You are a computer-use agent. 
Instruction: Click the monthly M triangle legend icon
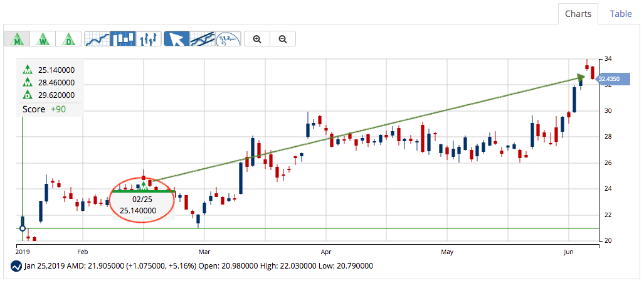pyautogui.click(x=28, y=70)
